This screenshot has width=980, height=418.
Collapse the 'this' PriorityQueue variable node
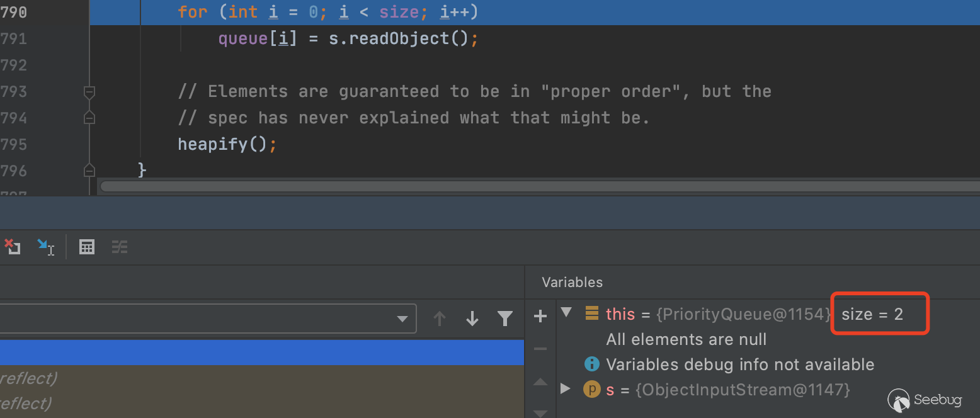pos(566,312)
